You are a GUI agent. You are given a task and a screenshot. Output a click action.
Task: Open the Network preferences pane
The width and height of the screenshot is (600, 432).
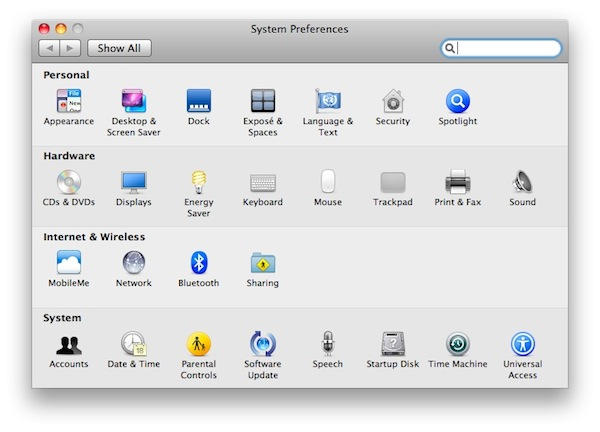click(134, 263)
